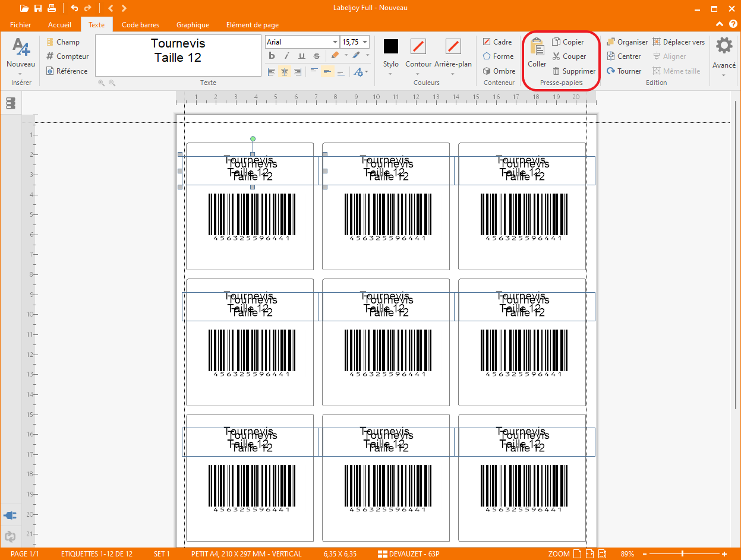The image size is (741, 560).
Task: Click the plug connection icon in sidebar
Action: (10, 514)
